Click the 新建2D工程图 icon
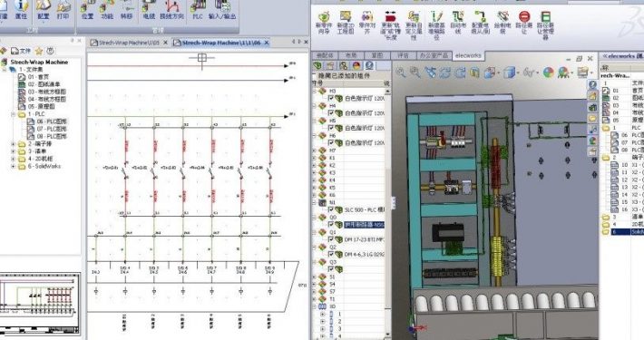Viewport: 644px width, 340px height. [x=346, y=22]
